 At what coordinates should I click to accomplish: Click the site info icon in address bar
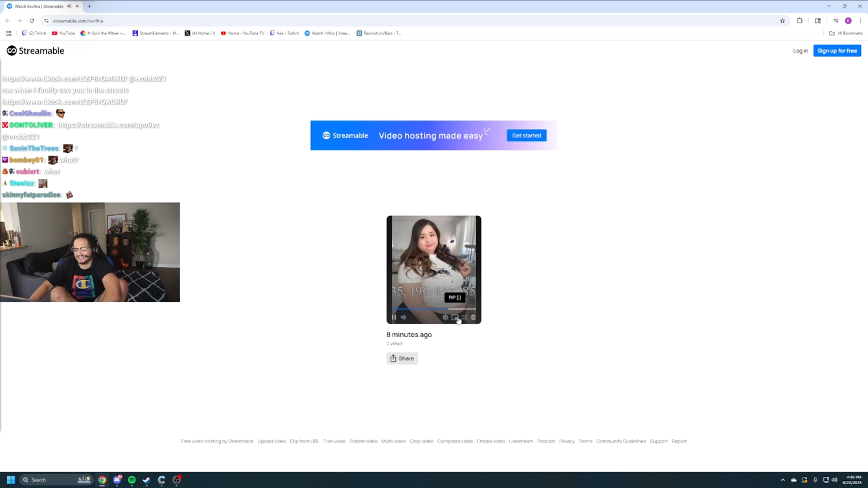click(46, 21)
